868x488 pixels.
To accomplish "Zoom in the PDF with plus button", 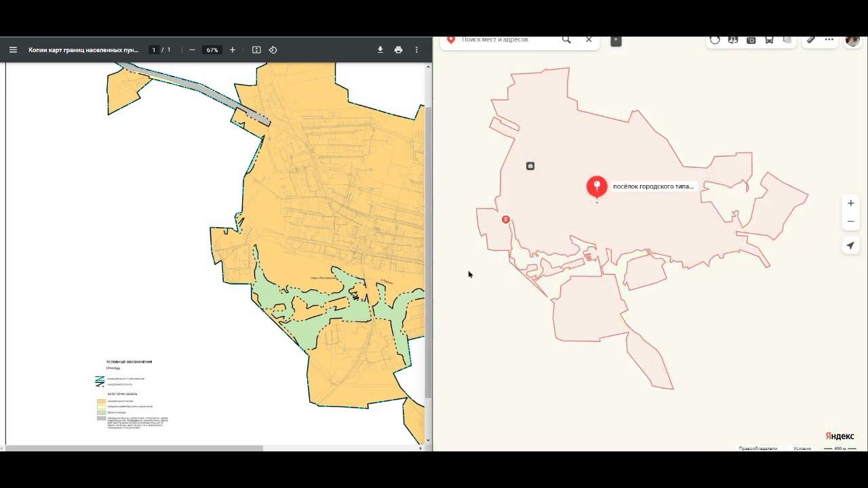I will tap(233, 49).
